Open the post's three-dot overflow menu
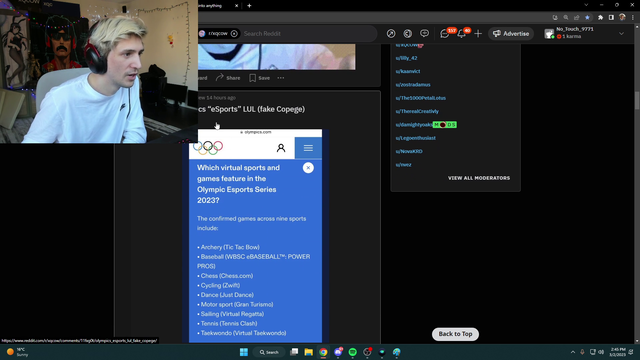This screenshot has height=360, width=640. click(281, 78)
